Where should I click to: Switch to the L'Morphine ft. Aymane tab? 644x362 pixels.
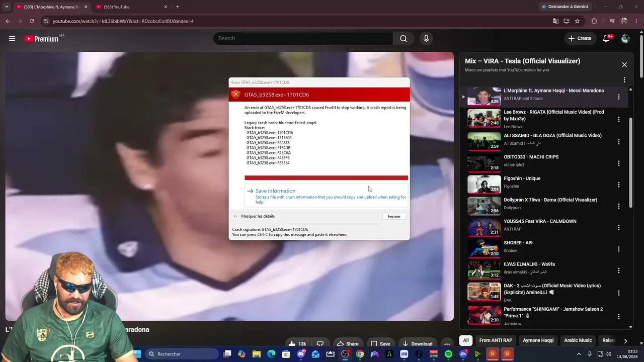point(49,7)
